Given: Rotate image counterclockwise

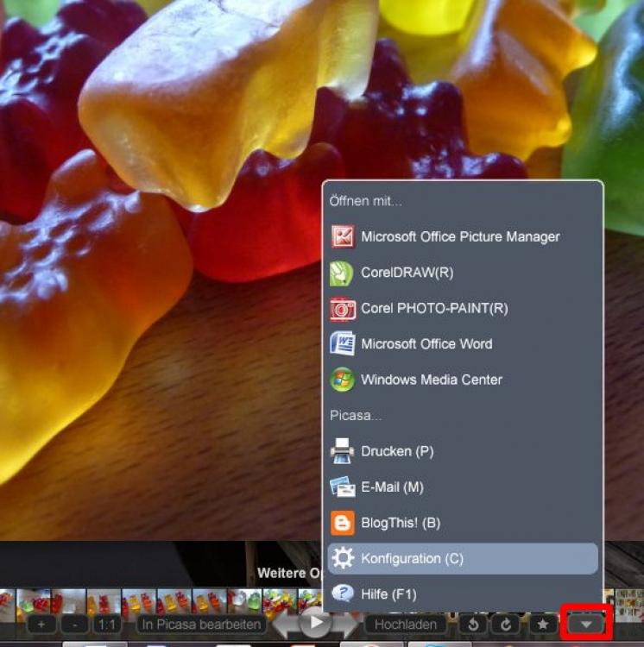Looking at the screenshot, I should point(474,624).
